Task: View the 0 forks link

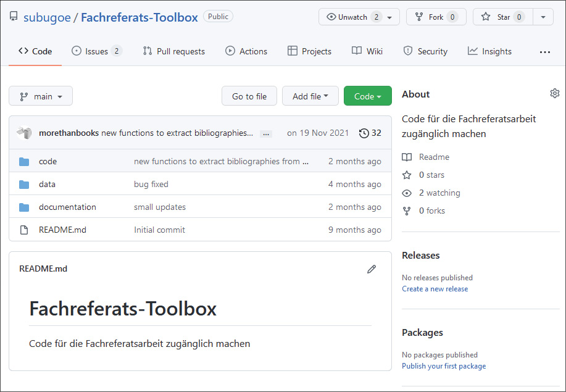Action: (424, 211)
